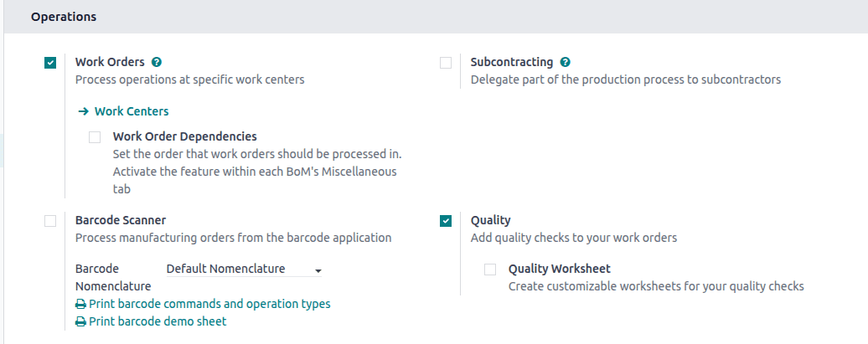Click the Operations section header
The width and height of the screenshot is (868, 344).
64,17
